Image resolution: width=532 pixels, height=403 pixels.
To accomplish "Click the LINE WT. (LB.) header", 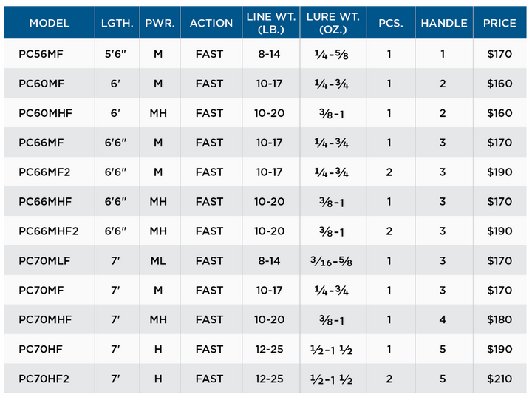I will 270,23.
